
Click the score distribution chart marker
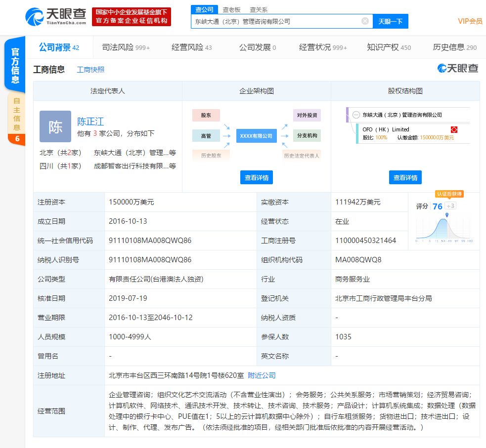(x=446, y=214)
